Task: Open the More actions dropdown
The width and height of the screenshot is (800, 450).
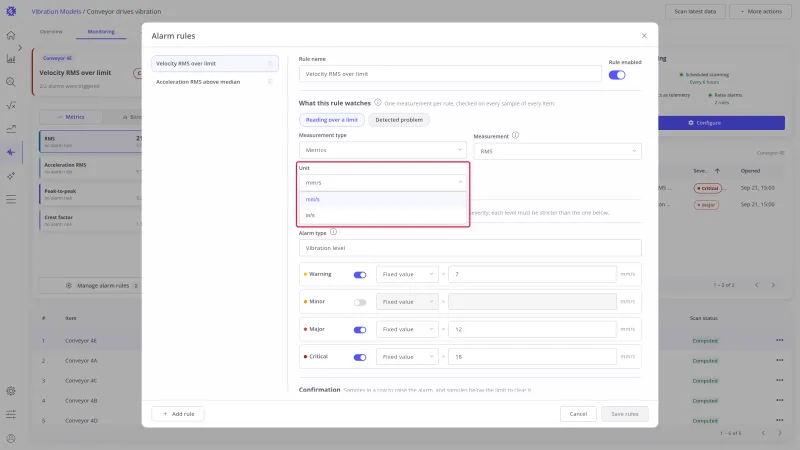Action: click(761, 11)
